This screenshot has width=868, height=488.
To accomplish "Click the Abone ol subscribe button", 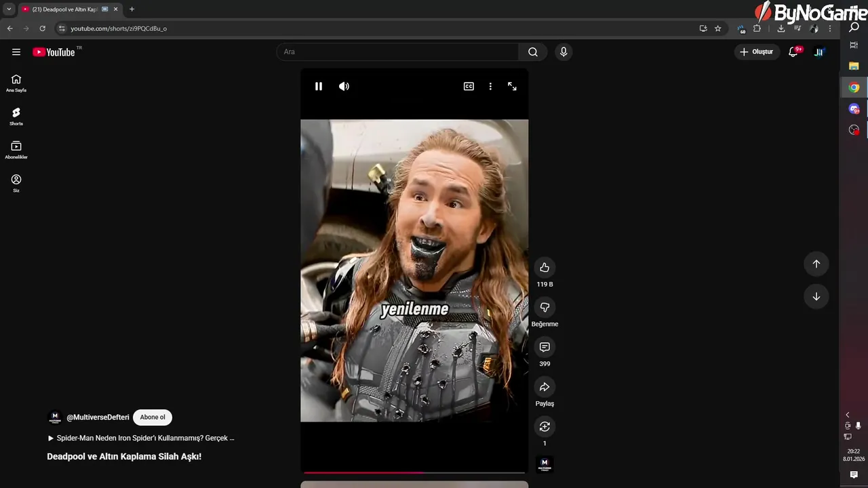I will pyautogui.click(x=153, y=418).
